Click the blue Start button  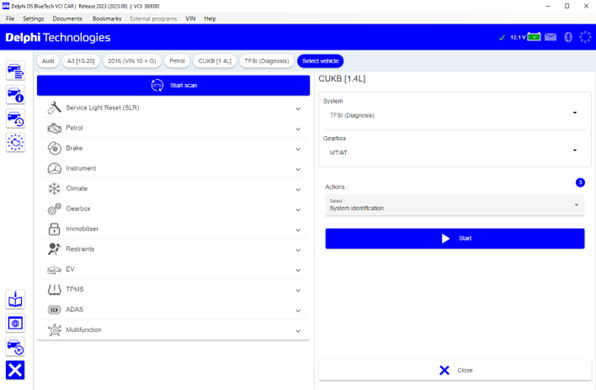click(455, 238)
